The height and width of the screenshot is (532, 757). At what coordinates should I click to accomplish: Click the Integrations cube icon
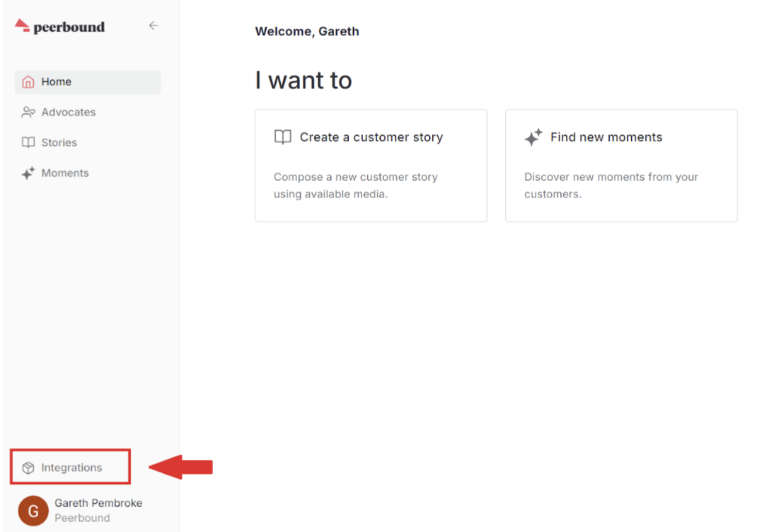(x=28, y=468)
